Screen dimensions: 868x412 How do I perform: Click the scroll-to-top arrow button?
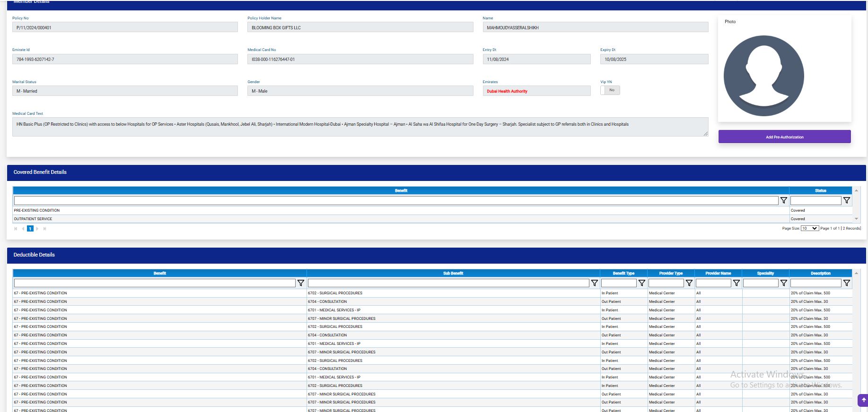pos(863,400)
